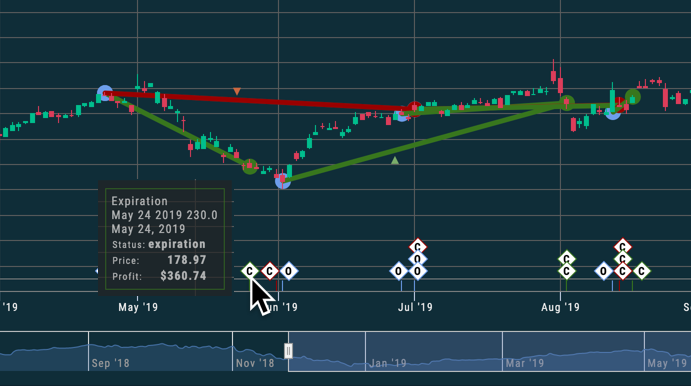Click the green circle at late-May candle low
Screen dimensions: 691x386
tap(250, 166)
